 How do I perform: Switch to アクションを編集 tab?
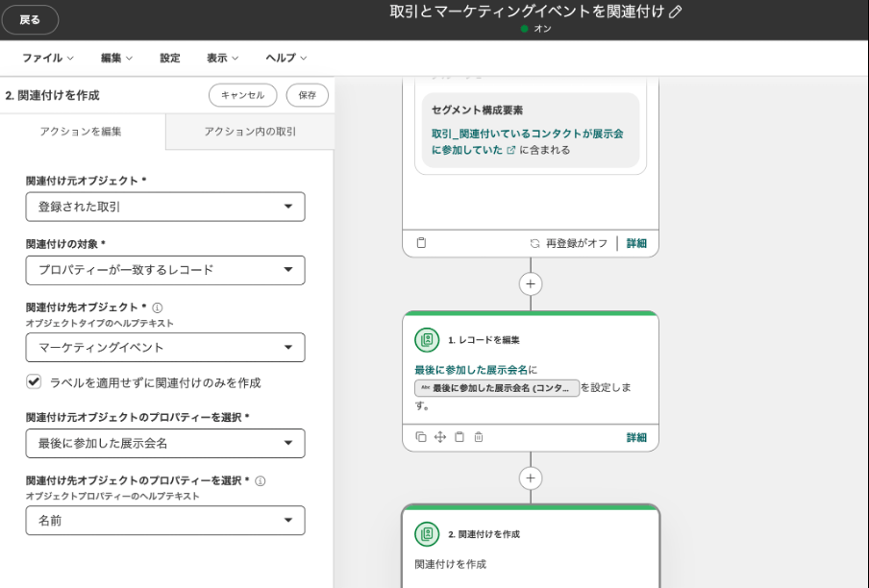[81, 132]
